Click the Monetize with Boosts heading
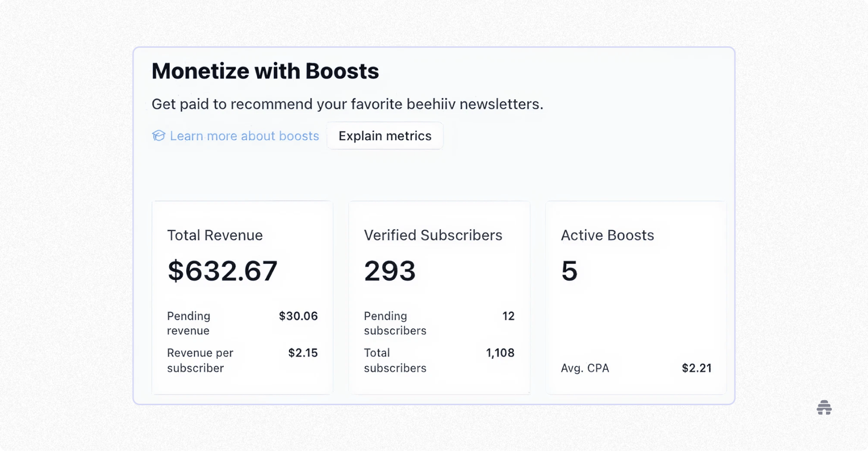The width and height of the screenshot is (868, 451). [x=265, y=70]
